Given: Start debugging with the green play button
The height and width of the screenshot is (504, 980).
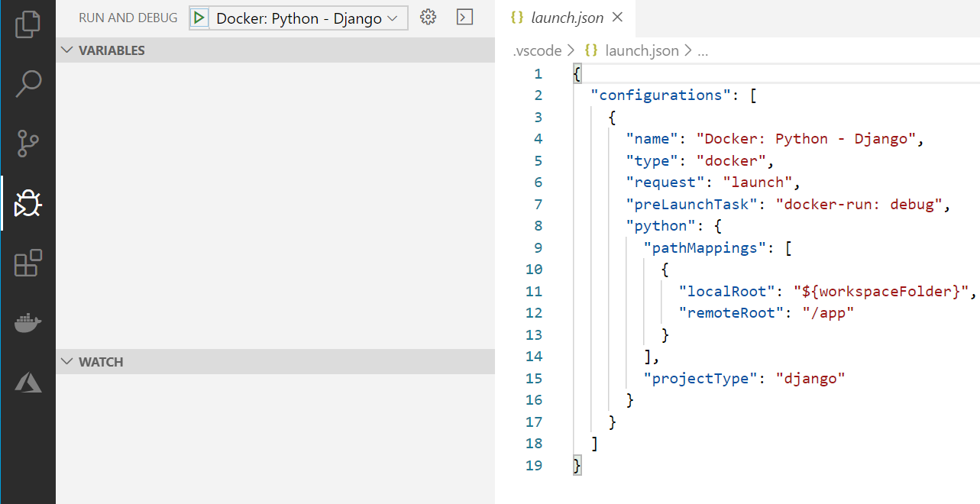Looking at the screenshot, I should click(x=201, y=17).
